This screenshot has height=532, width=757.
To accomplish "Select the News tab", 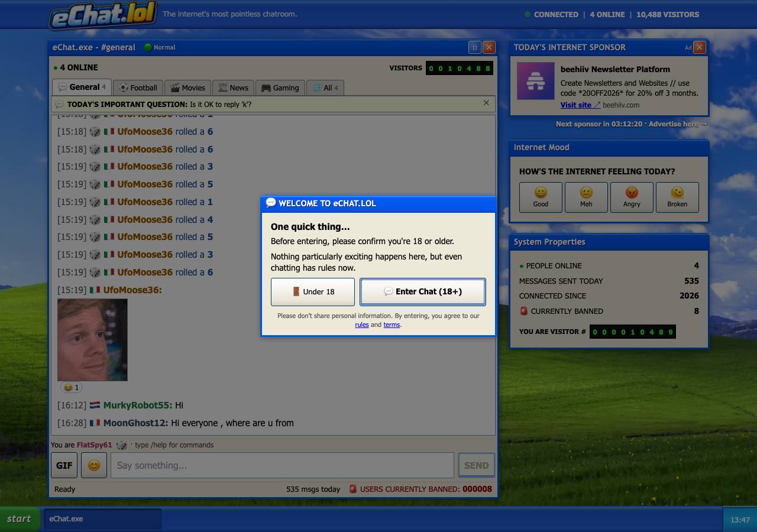I will pyautogui.click(x=233, y=87).
